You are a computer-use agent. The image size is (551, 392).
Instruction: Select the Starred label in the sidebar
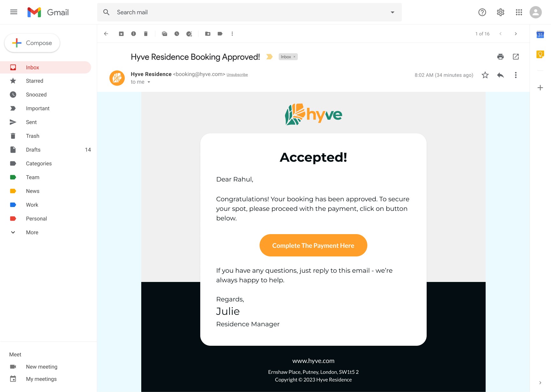click(x=34, y=81)
